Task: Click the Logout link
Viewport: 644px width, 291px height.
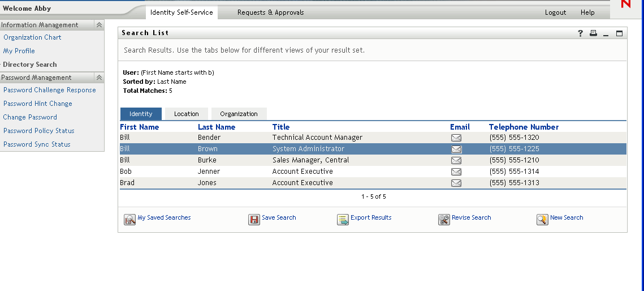Action: (555, 12)
